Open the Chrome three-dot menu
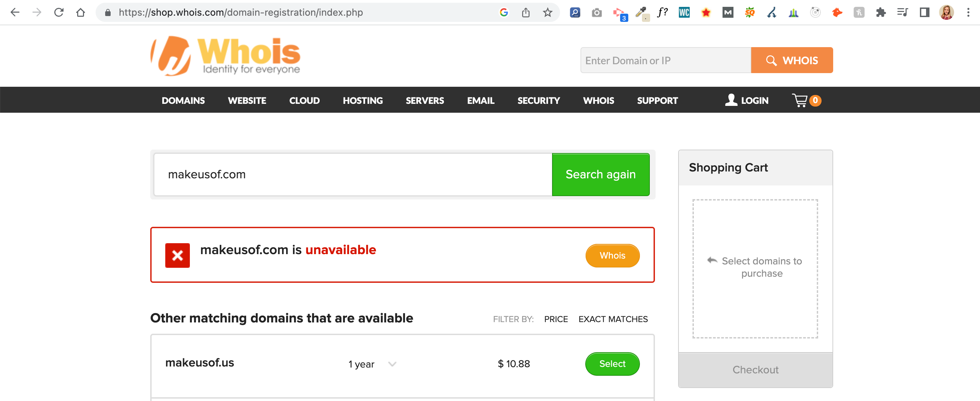The height and width of the screenshot is (401, 980). 968,13
